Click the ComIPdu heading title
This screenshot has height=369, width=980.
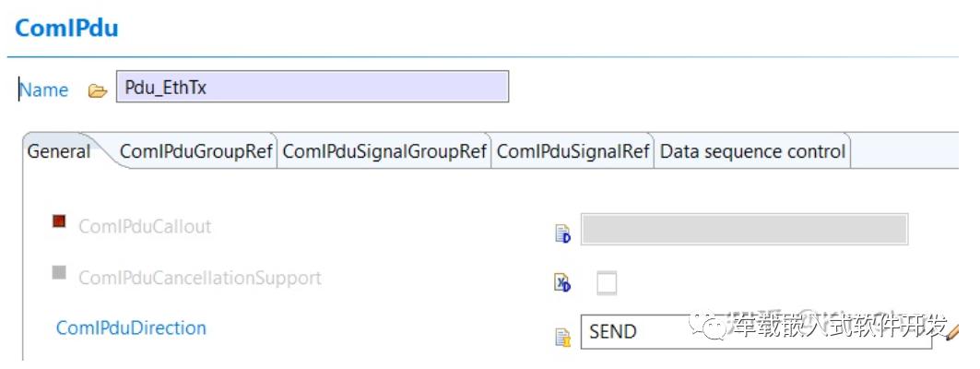tap(66, 29)
